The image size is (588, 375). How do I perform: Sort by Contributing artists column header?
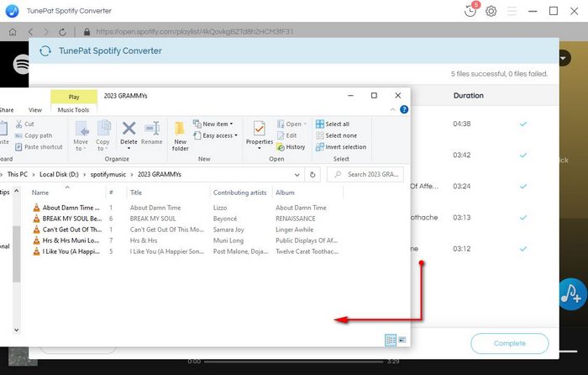coord(241,193)
